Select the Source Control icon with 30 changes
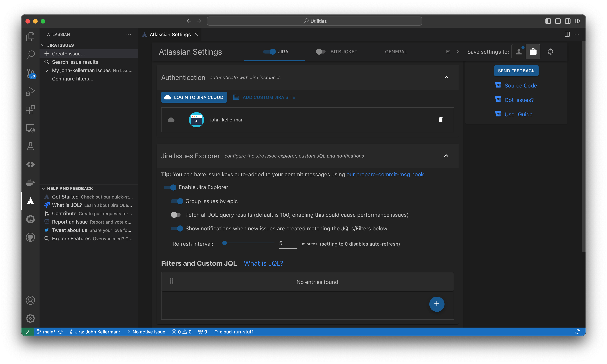607x364 pixels. (30, 73)
